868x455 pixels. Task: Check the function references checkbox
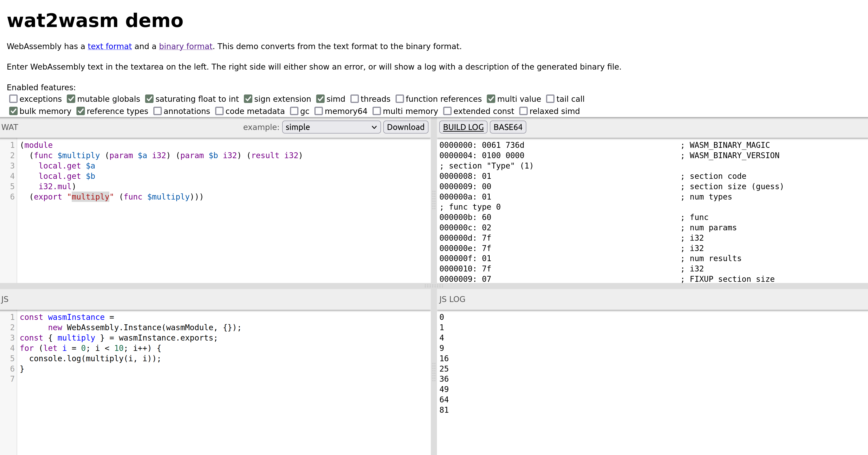click(400, 99)
